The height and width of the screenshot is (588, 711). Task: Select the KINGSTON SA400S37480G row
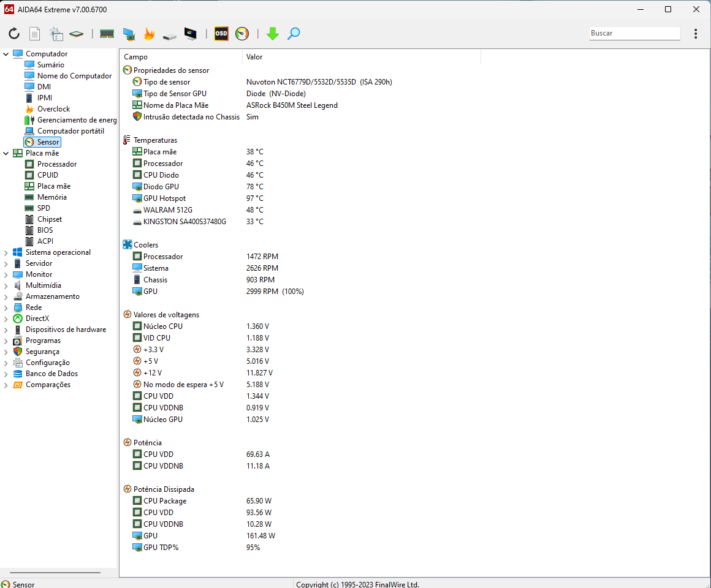point(197,222)
